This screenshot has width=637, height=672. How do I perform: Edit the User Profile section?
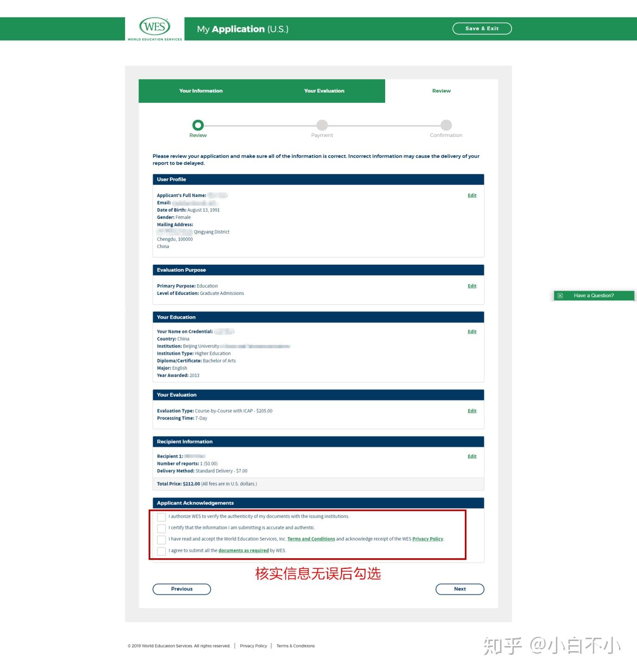click(x=472, y=195)
